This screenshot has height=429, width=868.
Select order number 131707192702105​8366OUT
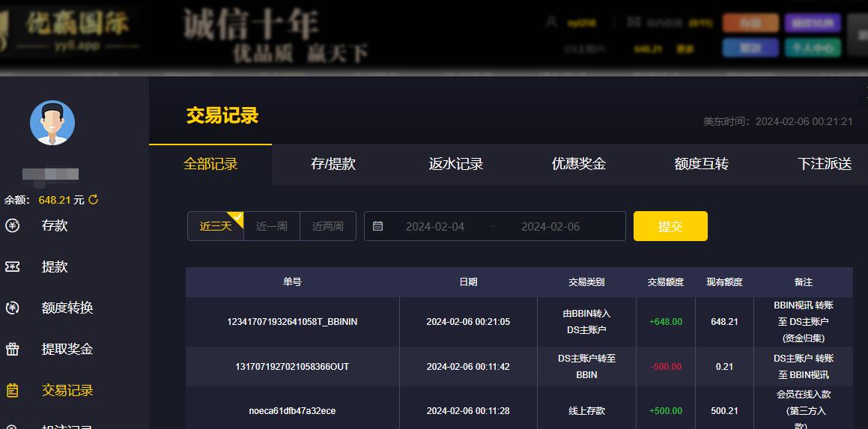pyautogui.click(x=292, y=366)
